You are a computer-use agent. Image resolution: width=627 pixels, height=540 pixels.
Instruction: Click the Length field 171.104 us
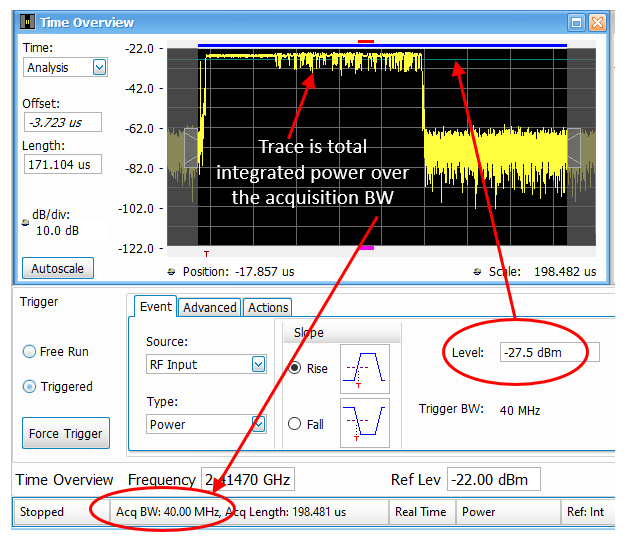(63, 164)
